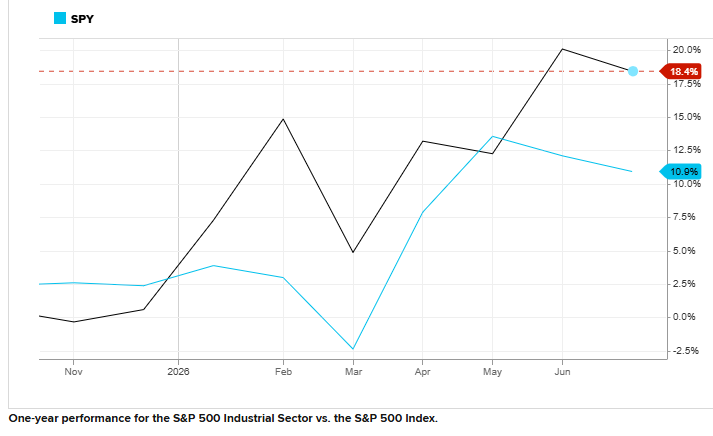Click the black line's June peak point
713x436 pixels.
point(562,49)
